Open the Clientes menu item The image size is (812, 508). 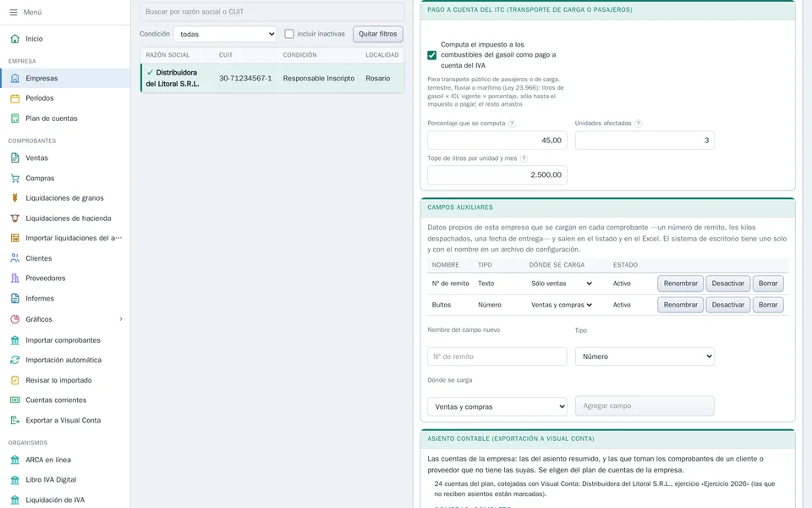(x=65, y=258)
